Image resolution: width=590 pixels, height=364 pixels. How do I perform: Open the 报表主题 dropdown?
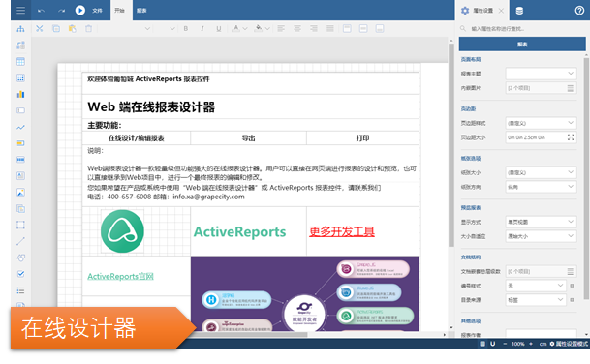pos(541,74)
